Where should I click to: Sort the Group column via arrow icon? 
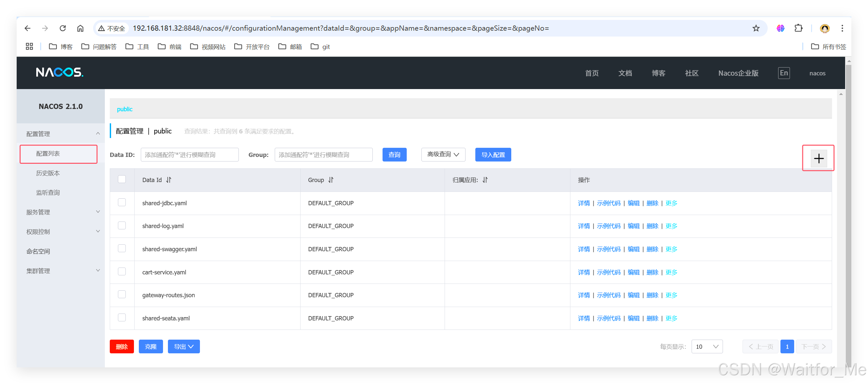click(x=331, y=180)
